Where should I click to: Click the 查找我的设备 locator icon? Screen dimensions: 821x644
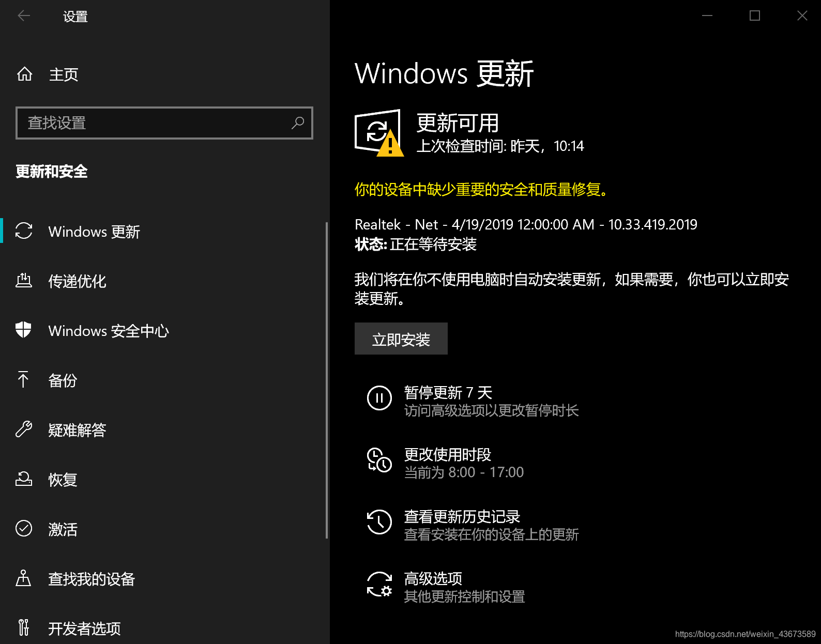pos(23,578)
